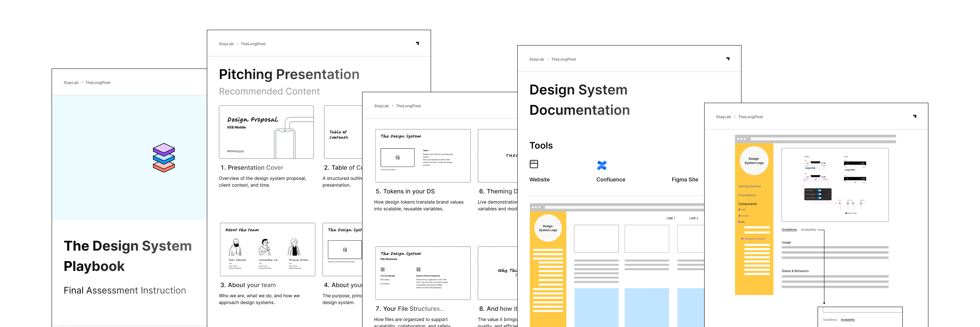980x327 pixels.
Task: Click the image placeholder icon in the Tokens slide
Action: click(x=398, y=158)
